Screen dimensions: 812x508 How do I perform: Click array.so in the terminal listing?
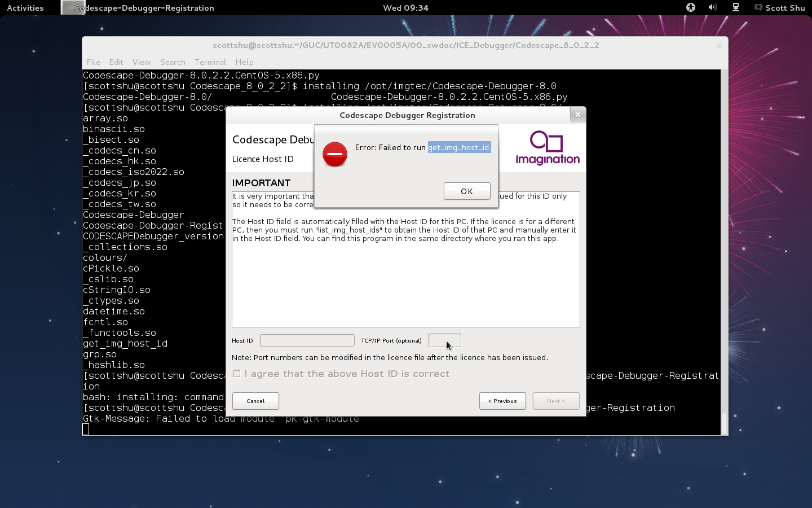tap(105, 119)
